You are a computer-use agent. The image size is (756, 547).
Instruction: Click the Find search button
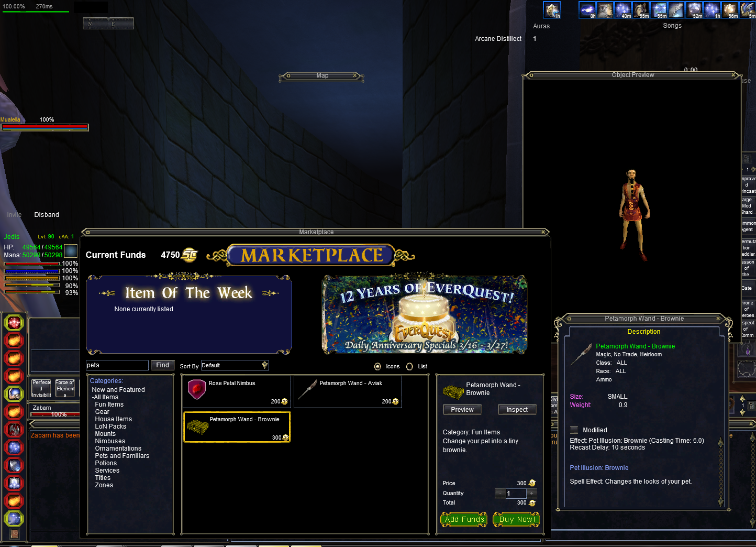coord(163,365)
